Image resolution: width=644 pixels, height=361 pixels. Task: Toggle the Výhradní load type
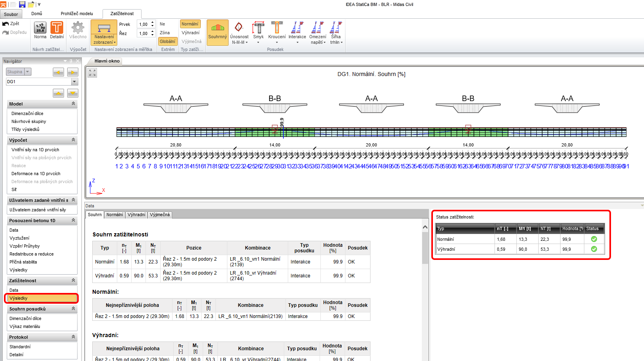click(190, 33)
